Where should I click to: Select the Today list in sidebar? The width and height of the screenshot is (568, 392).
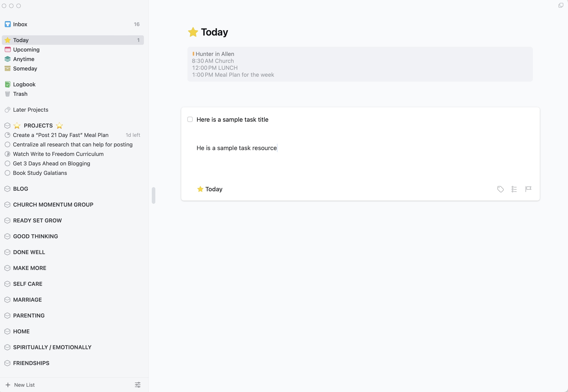(73, 40)
